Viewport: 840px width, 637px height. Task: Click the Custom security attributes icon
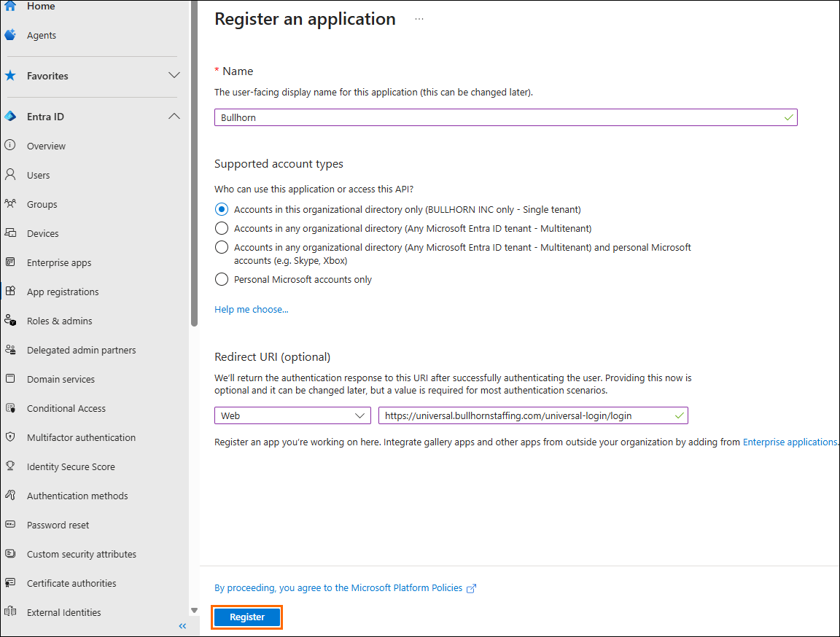pos(10,553)
